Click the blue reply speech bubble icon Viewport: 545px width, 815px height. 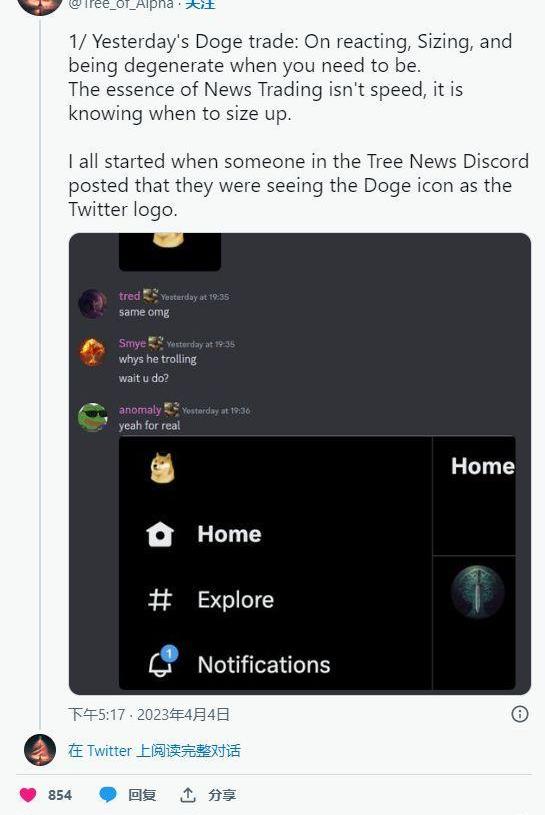(x=108, y=795)
